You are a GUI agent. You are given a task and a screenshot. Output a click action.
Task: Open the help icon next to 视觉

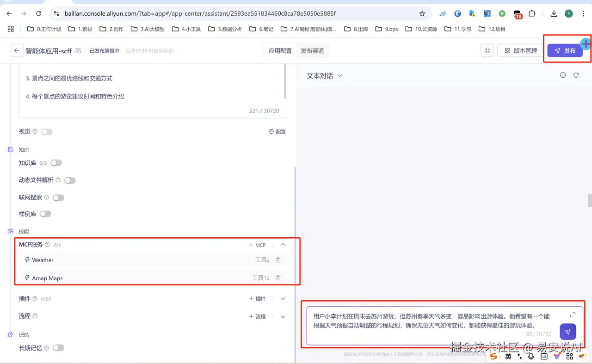[x=35, y=132]
